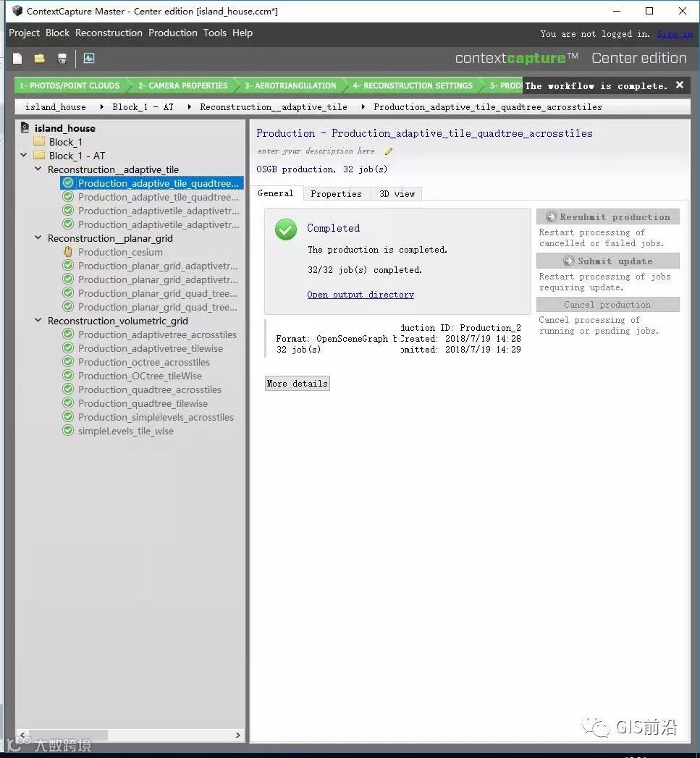Click status icon of Production_quadtree_acrosstiles

pyautogui.click(x=68, y=389)
